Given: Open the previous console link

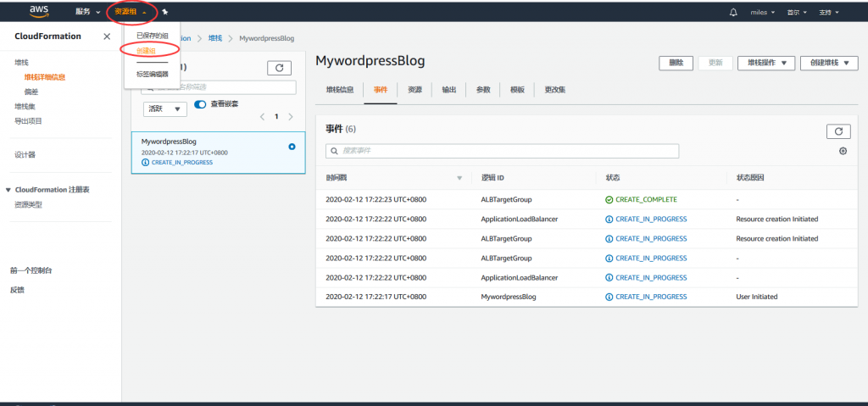Looking at the screenshot, I should 31,271.
